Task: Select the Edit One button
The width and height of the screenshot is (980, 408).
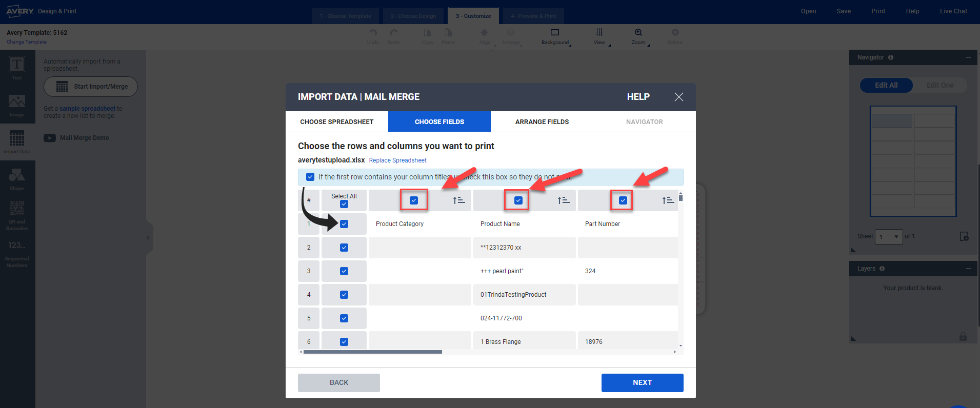Action: pos(940,85)
